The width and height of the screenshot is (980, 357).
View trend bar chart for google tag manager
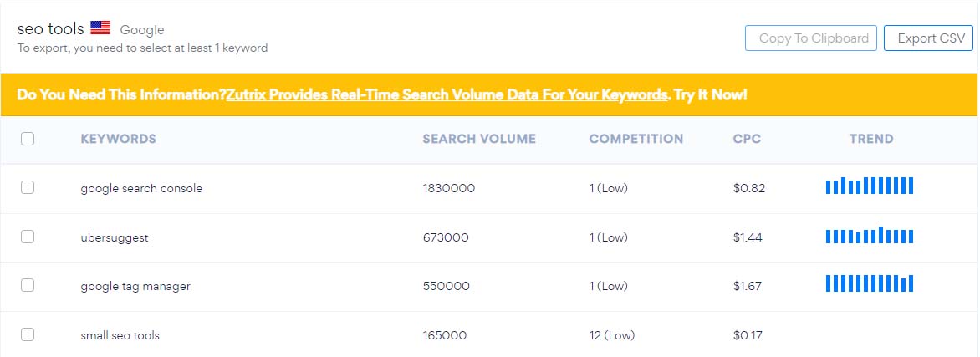tap(870, 283)
